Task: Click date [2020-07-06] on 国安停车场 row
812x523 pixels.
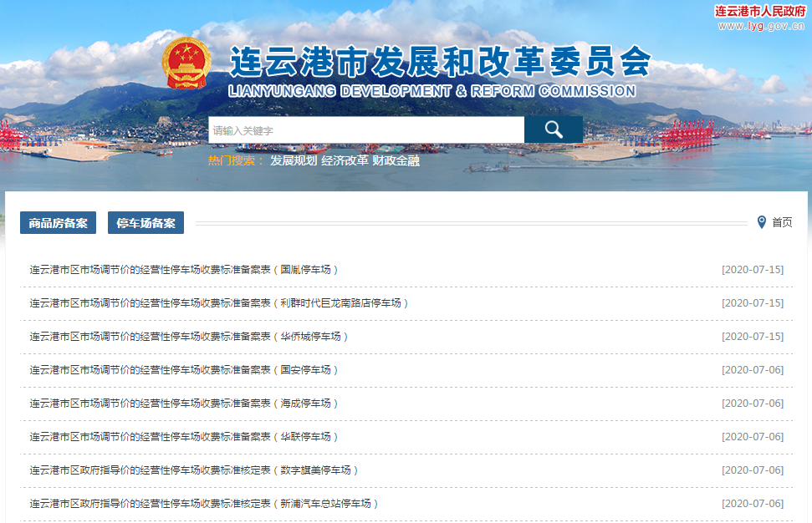Action: pos(753,370)
